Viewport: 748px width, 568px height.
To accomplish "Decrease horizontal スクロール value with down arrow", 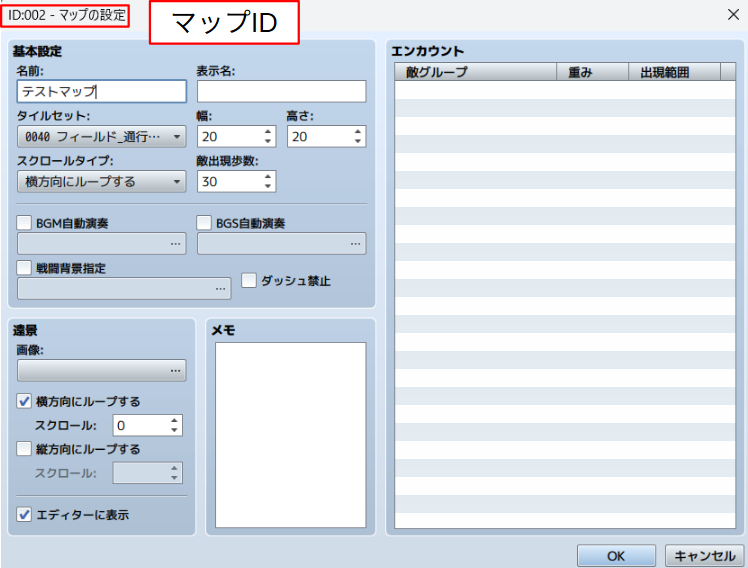I will coord(174,430).
